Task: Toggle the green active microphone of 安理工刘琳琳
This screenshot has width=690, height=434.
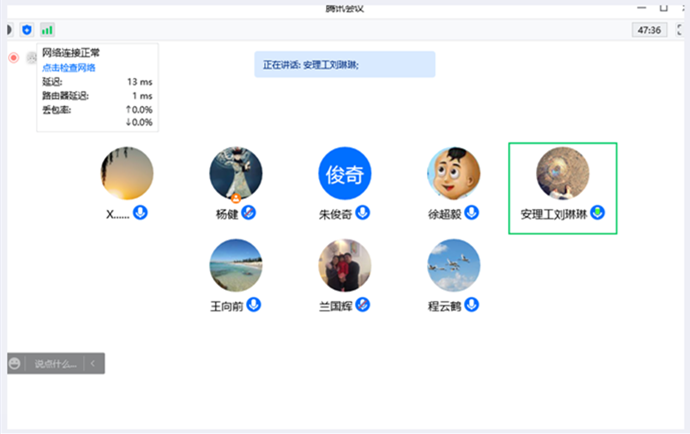Action: (597, 213)
